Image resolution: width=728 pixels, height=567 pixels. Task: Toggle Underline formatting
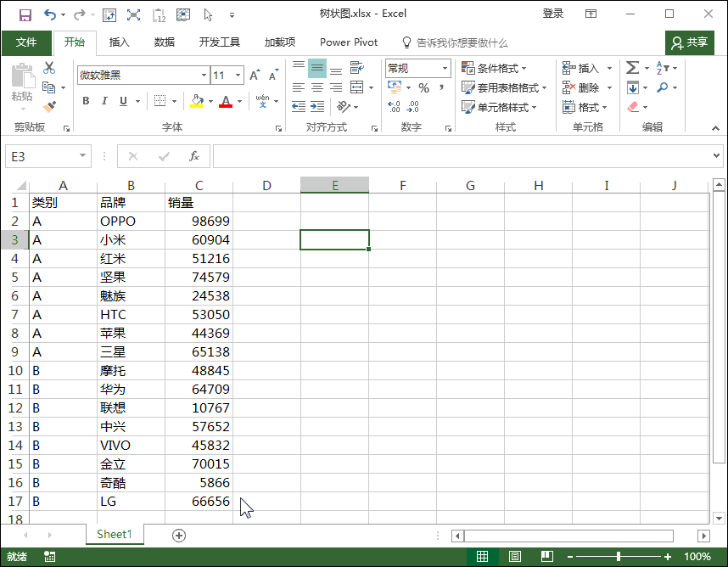tap(123, 101)
